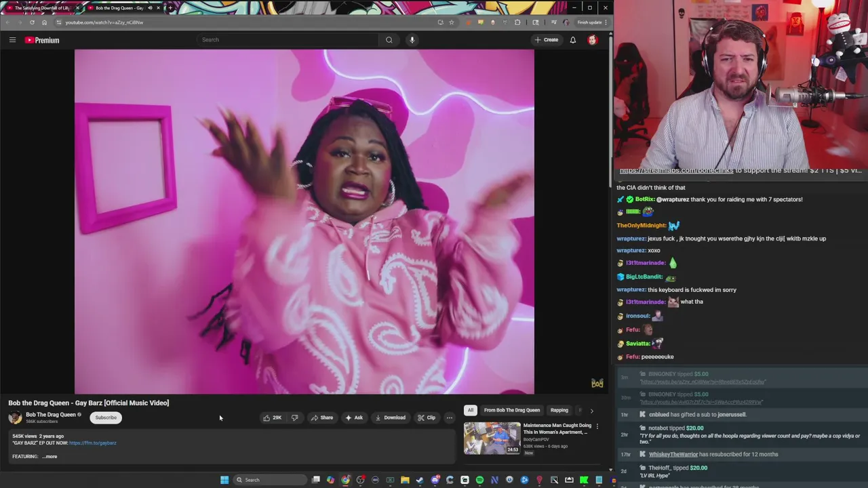Viewport: 868px width, 488px height.
Task: Open the browser extensions puzzle icon
Action: (517, 22)
